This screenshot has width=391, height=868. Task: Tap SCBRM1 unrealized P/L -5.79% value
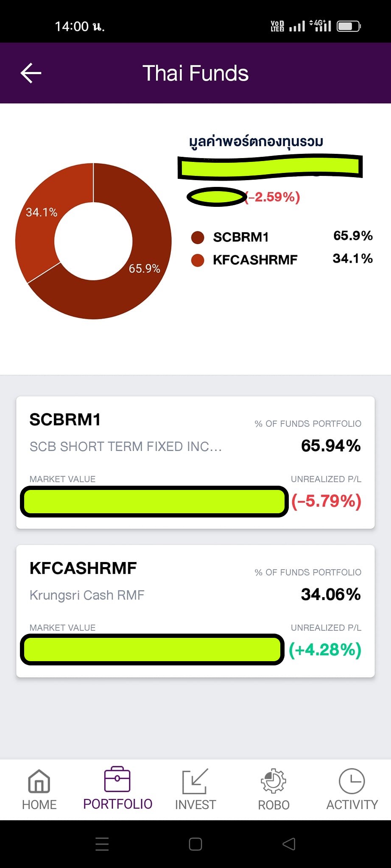point(326,501)
